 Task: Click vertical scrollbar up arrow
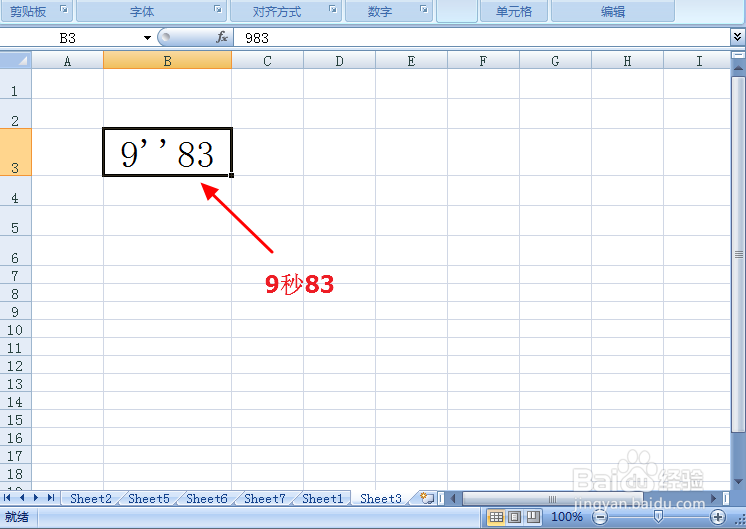tap(738, 69)
